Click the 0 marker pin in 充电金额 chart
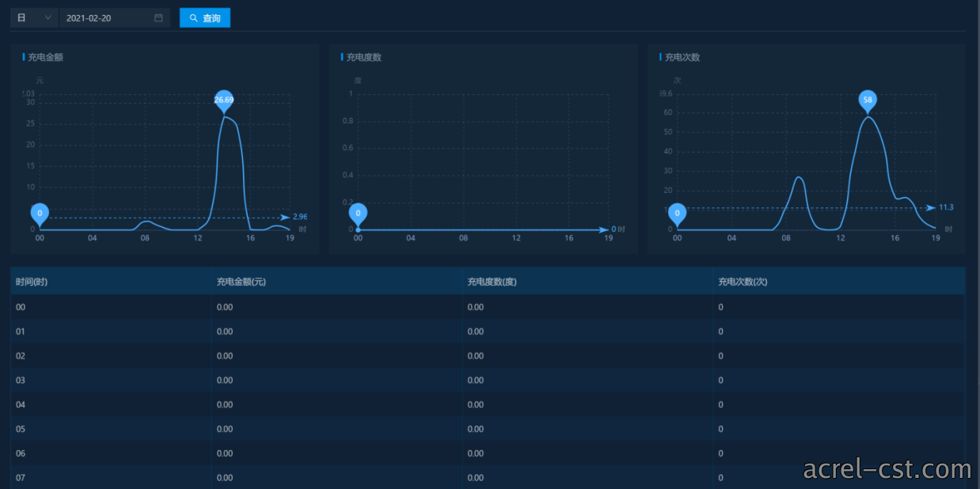The width and height of the screenshot is (980, 489). coord(40,214)
